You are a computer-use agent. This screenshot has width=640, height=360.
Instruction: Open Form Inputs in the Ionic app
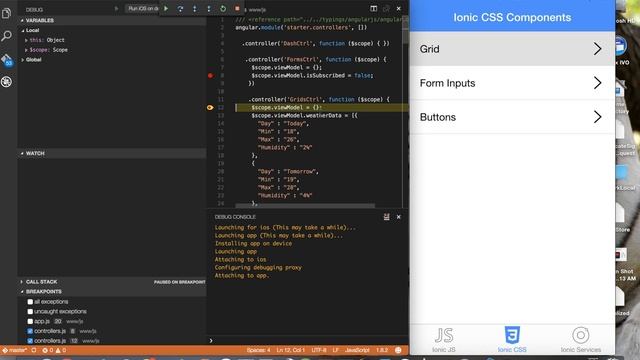[x=512, y=83]
